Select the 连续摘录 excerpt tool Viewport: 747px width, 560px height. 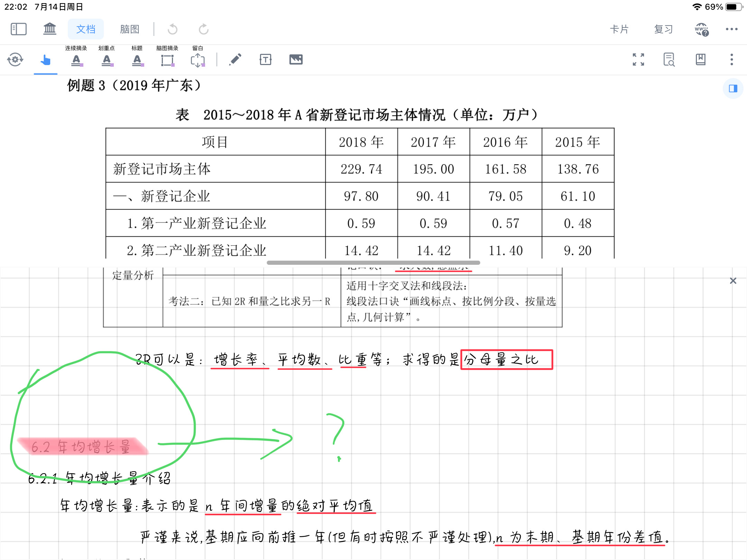coord(76,56)
